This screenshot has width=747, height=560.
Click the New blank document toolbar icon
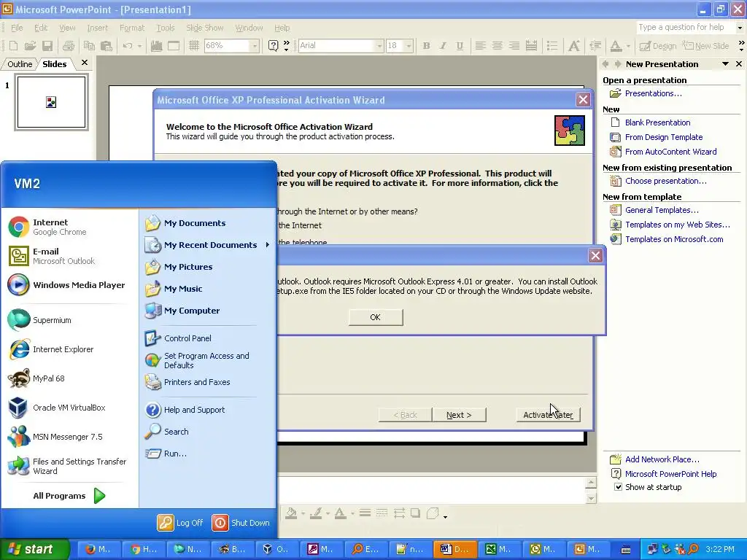point(13,46)
